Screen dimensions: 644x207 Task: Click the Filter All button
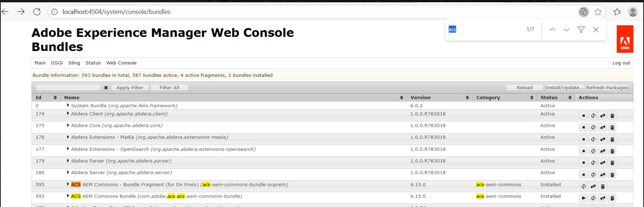click(x=169, y=88)
